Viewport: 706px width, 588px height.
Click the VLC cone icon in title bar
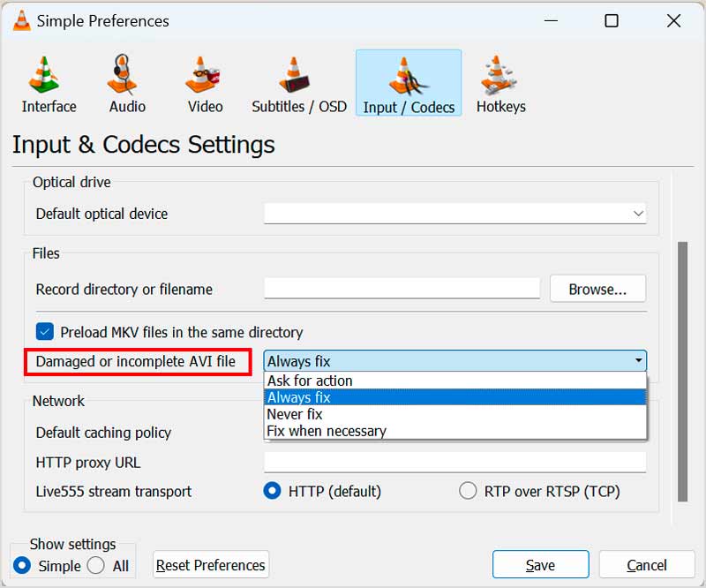[x=21, y=20]
